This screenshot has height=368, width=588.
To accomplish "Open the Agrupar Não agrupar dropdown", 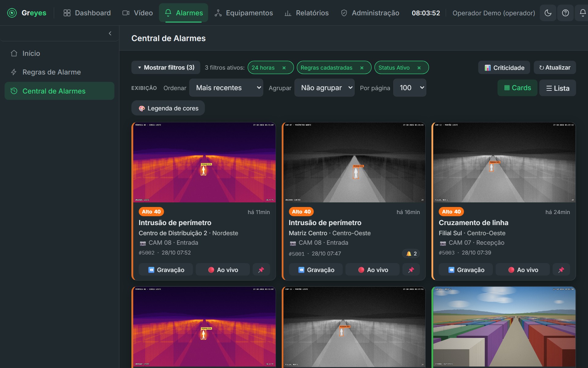I will pos(324,88).
